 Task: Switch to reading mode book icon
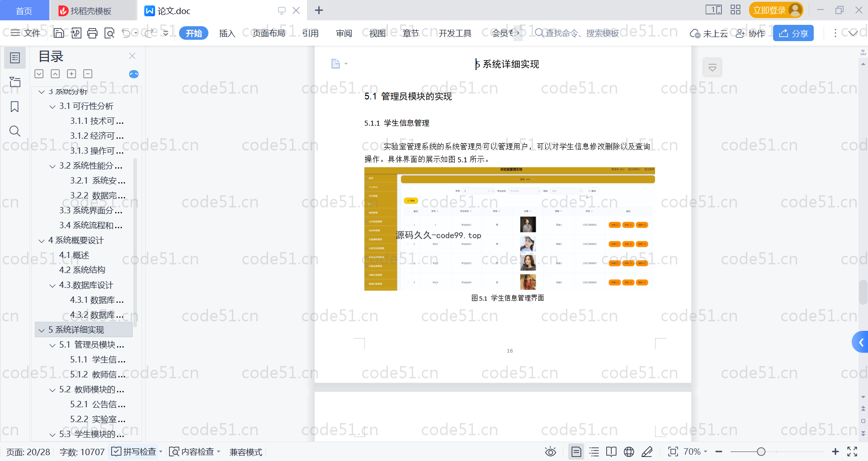tap(611, 452)
